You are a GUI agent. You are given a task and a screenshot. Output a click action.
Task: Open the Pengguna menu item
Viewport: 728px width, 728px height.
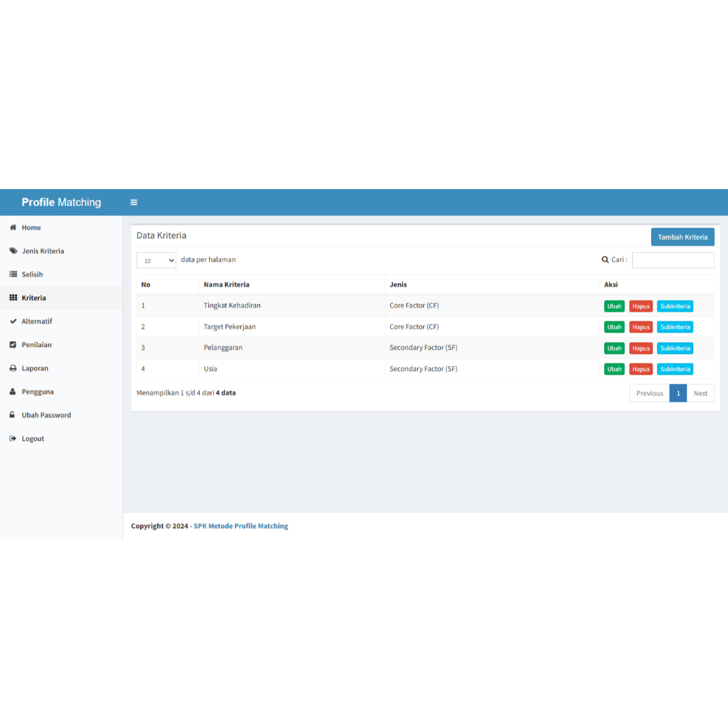61,392
